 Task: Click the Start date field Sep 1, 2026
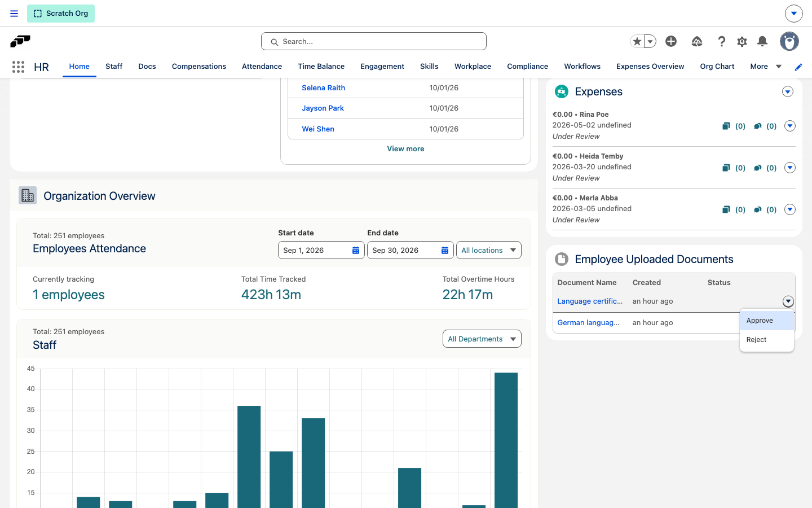click(321, 250)
